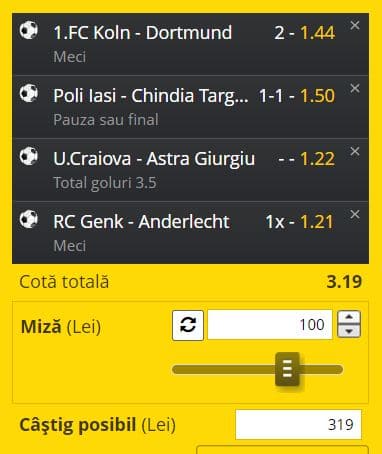The width and height of the screenshot is (382, 454).
Task: Open the Poli Iasi - Chindia match
Action: pyautogui.click(x=151, y=96)
